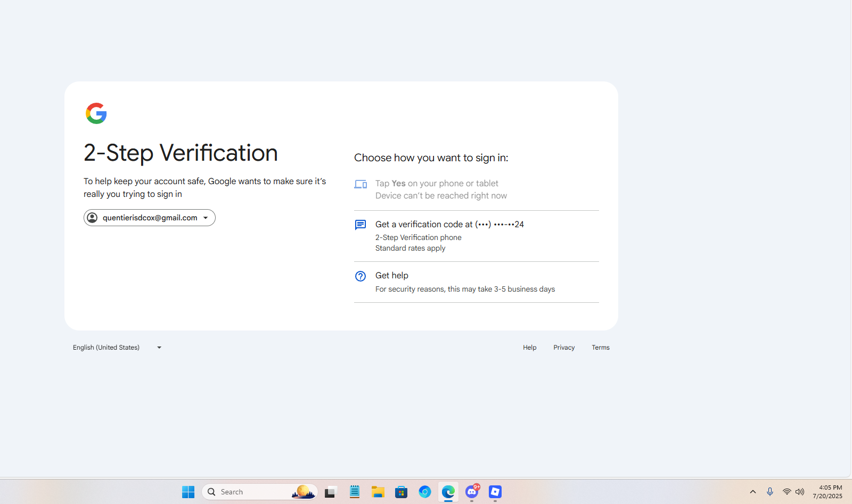Image resolution: width=852 pixels, height=504 pixels.
Task: Click 'For security reasons' help description text
Action: (x=465, y=289)
